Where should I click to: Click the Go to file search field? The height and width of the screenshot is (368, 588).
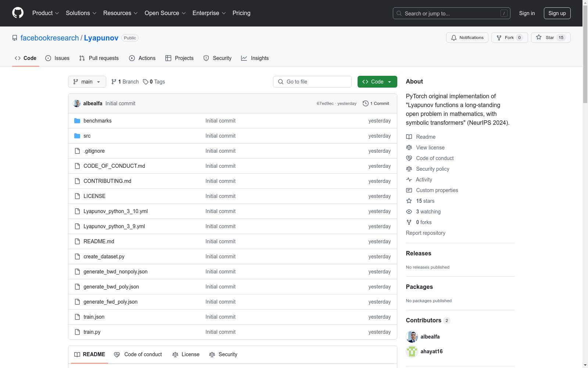pos(312,82)
